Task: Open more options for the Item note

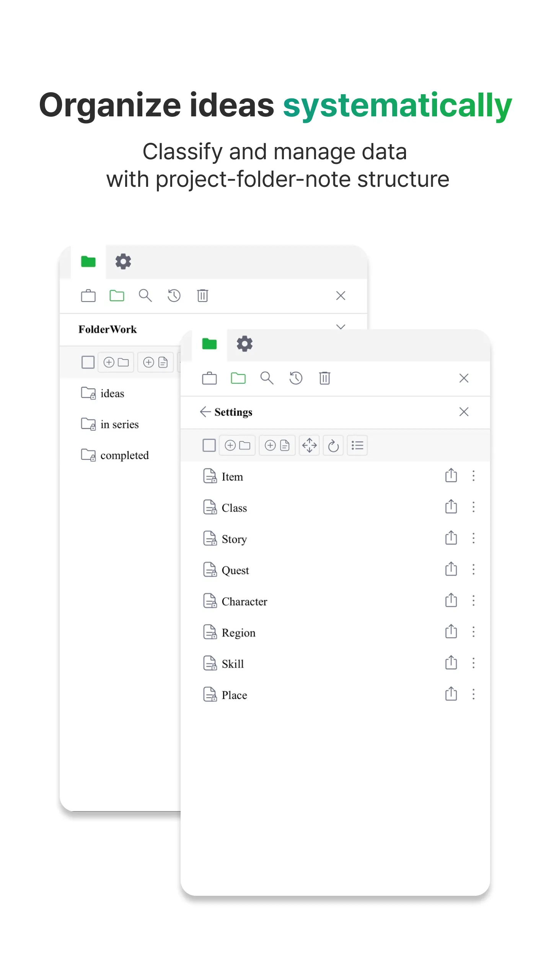Action: [473, 476]
